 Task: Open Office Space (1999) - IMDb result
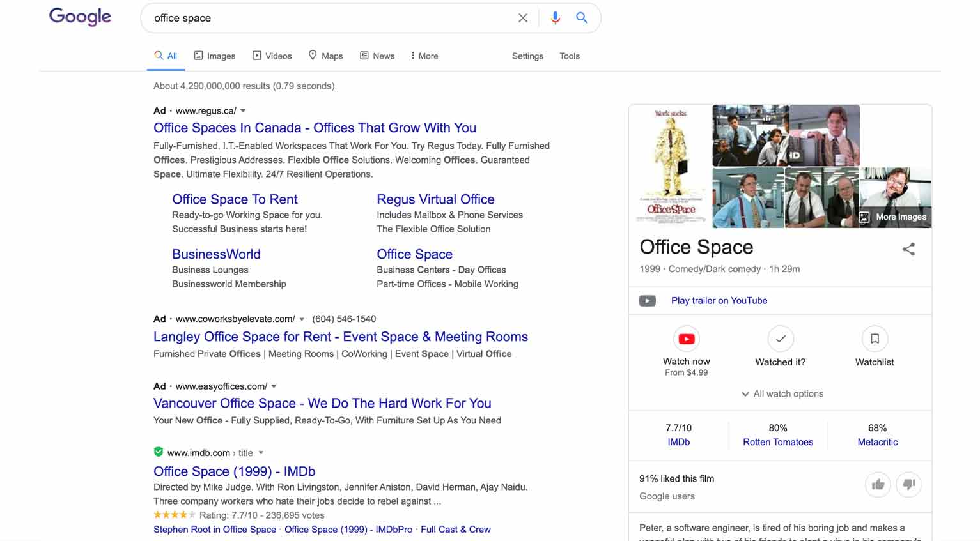tap(234, 471)
